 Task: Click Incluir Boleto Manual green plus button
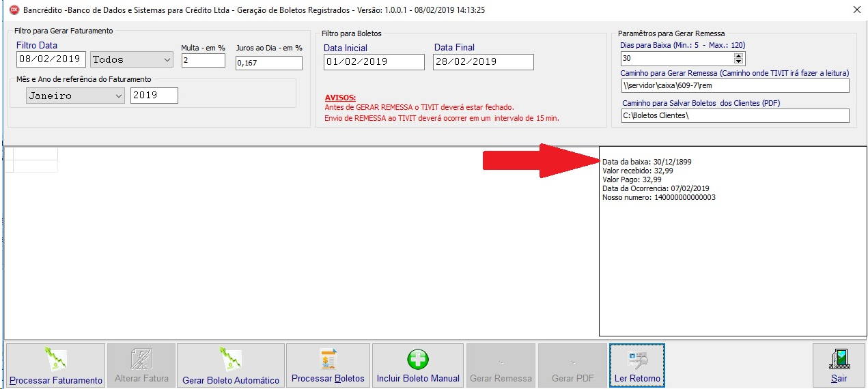(418, 366)
